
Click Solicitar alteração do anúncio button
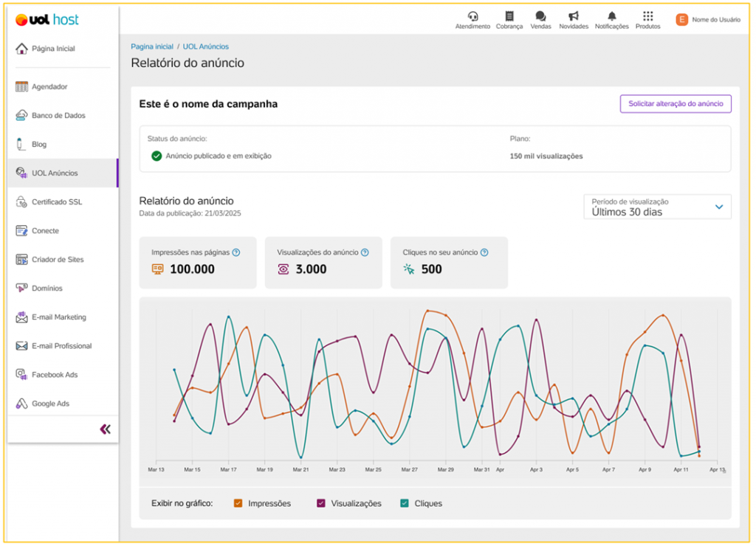point(676,103)
